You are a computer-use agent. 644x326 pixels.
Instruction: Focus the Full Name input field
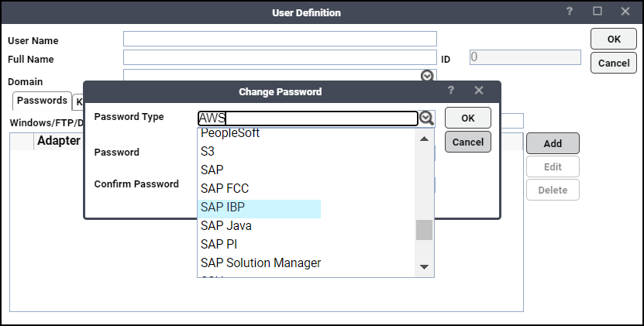click(x=280, y=57)
